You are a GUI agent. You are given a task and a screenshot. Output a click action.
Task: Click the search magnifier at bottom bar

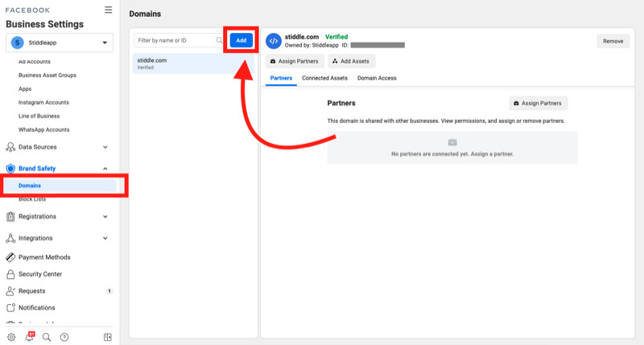pos(47,337)
